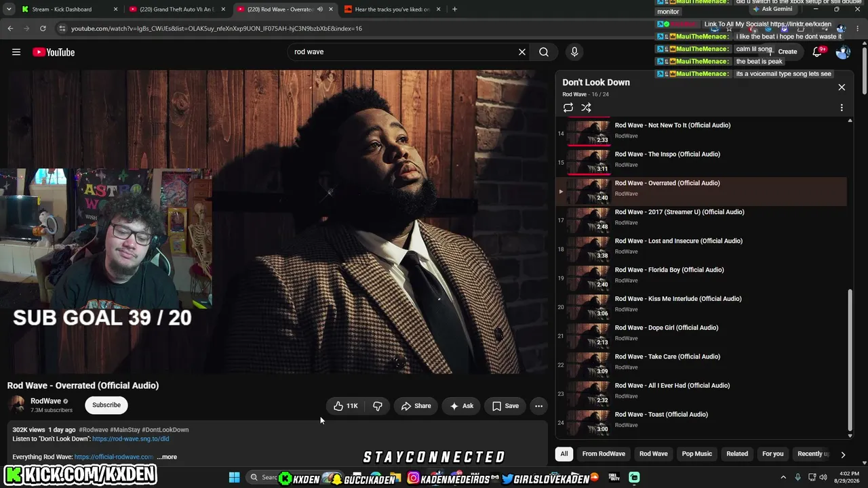Image resolution: width=868 pixels, height=488 pixels.
Task: Click the browser address bar URL
Action: [217, 28]
